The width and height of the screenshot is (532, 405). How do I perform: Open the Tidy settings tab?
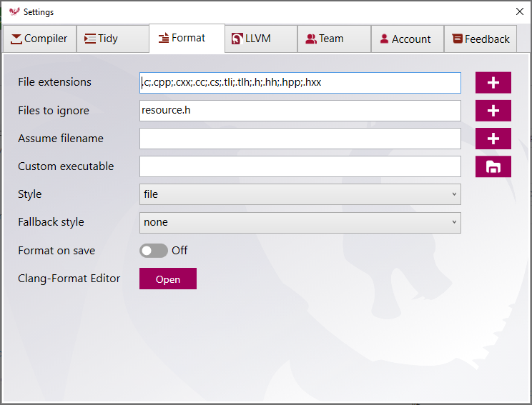(x=101, y=39)
